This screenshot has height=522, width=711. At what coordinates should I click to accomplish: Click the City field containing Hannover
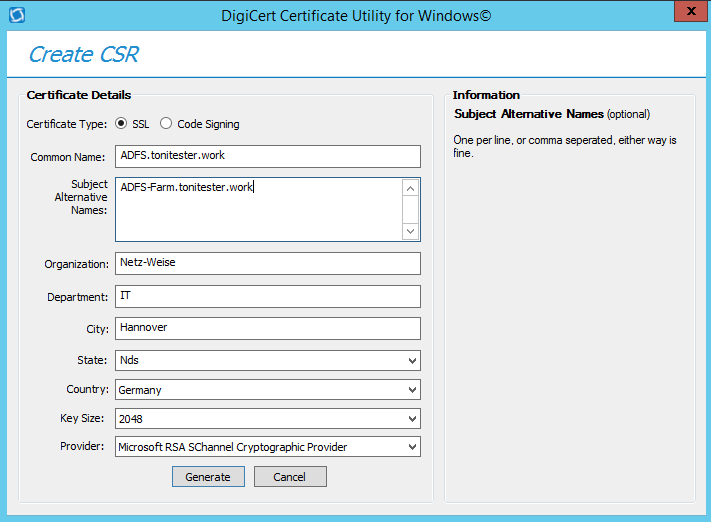(267, 328)
